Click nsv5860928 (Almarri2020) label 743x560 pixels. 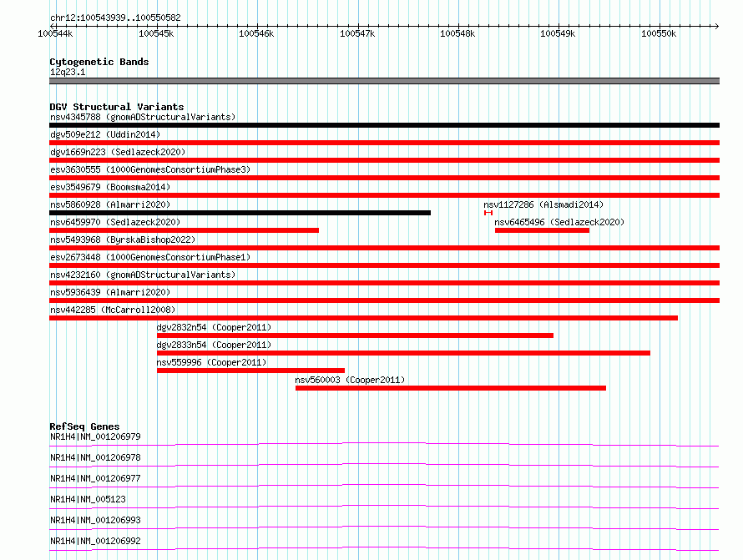pyautogui.click(x=110, y=204)
